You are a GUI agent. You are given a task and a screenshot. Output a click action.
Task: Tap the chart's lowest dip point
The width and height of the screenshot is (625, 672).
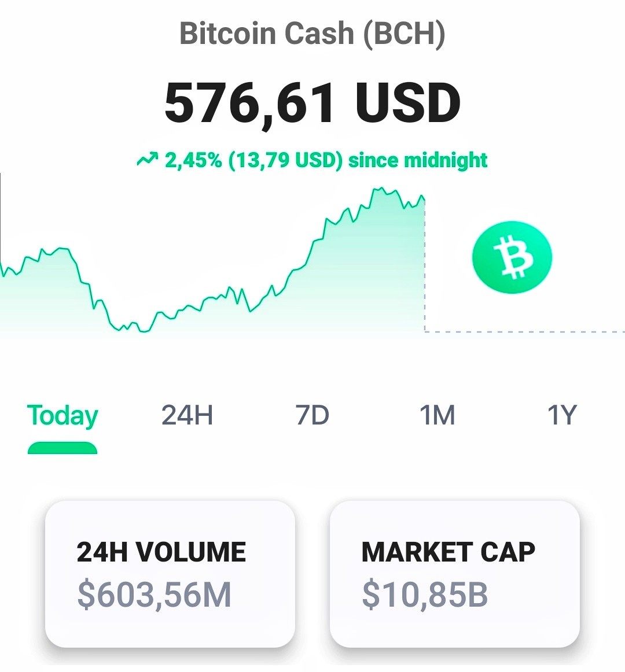point(144,331)
